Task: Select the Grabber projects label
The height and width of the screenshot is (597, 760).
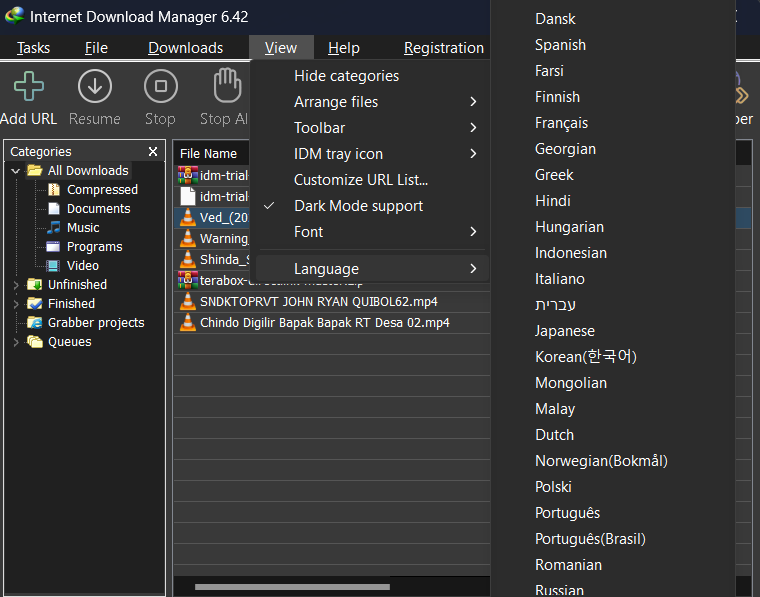Action: coord(96,322)
